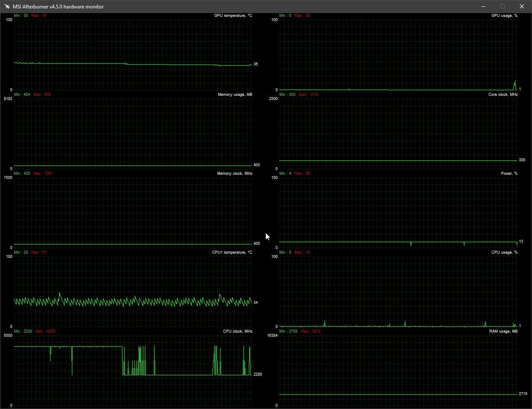The height and width of the screenshot is (409, 532).
Task: Click the '7500' axis limit of Memory clock
Action: pyautogui.click(x=8, y=177)
